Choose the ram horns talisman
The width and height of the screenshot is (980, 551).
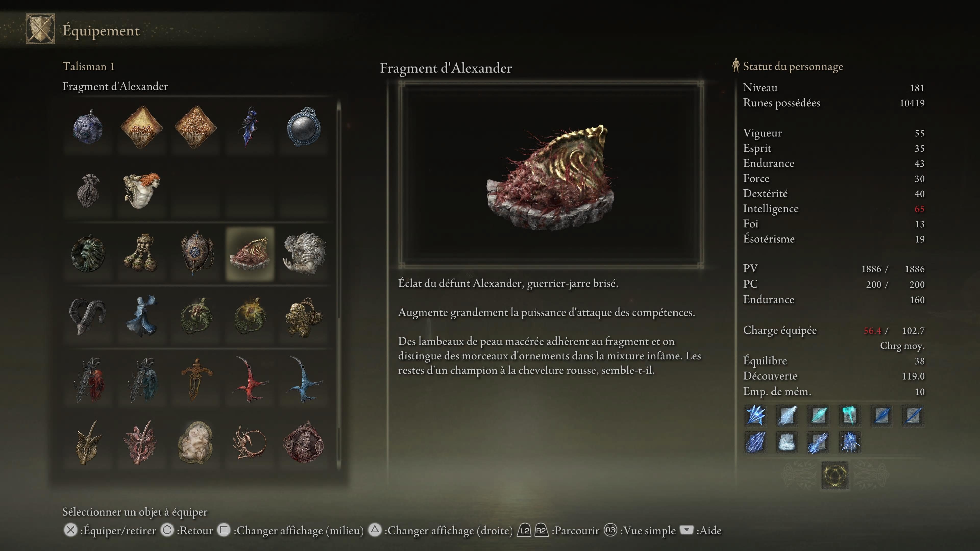pos(88,317)
